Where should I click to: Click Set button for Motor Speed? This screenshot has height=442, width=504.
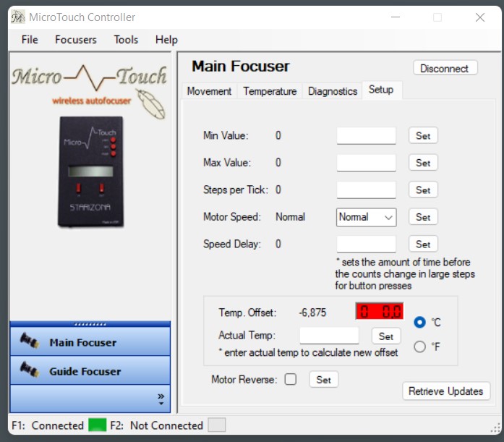[423, 217]
